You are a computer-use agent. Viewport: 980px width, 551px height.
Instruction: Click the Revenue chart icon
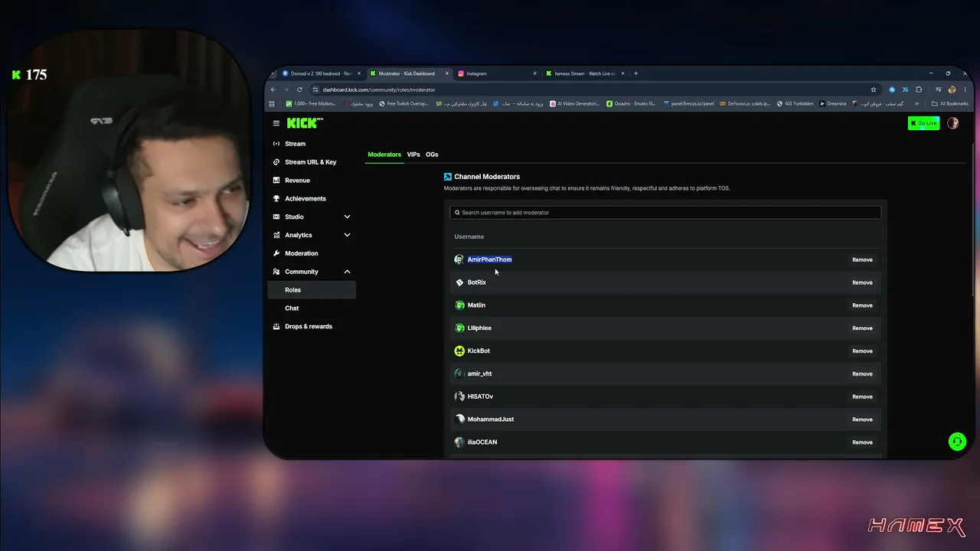(277, 181)
